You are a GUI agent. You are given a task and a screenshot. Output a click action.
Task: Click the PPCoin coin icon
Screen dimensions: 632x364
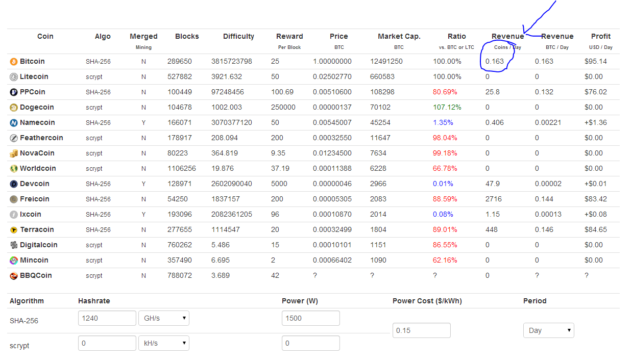[x=14, y=92]
